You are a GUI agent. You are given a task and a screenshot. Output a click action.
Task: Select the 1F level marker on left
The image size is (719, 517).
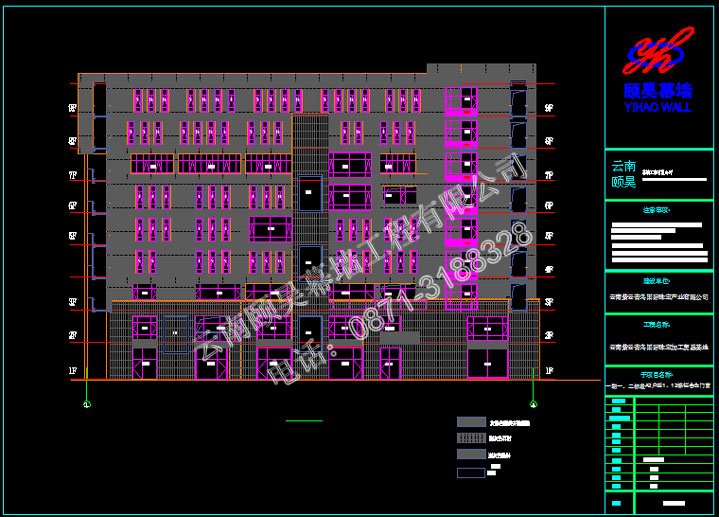(73, 371)
